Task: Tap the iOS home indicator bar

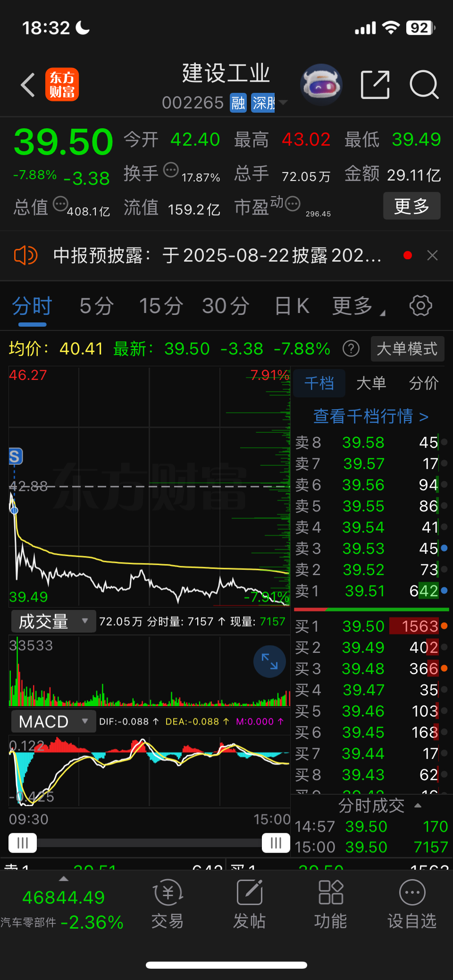Action: (226, 965)
